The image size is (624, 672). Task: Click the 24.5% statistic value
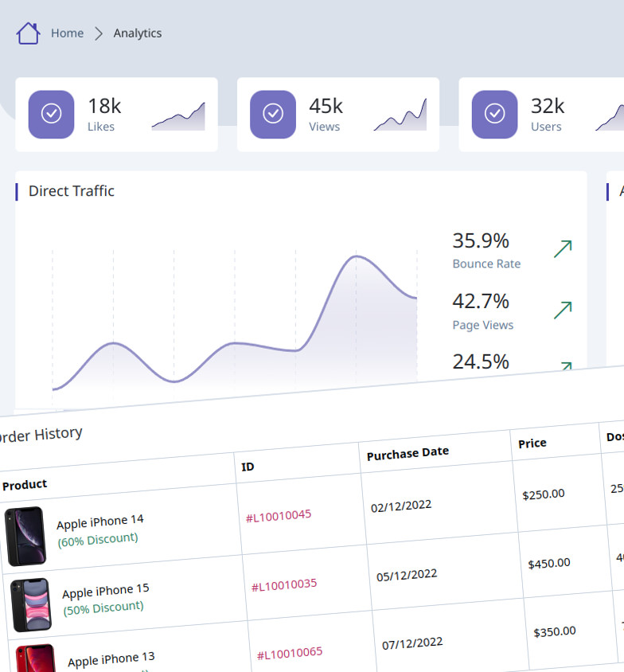481,361
